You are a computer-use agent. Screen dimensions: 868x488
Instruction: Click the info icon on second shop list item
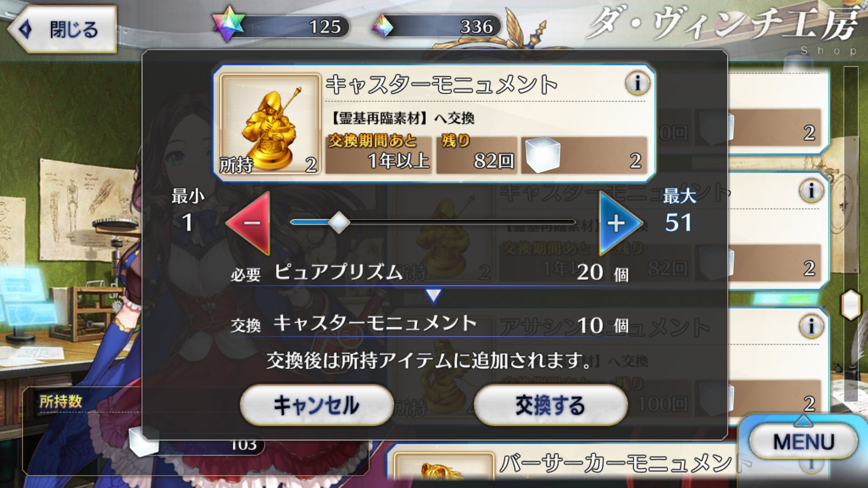[x=811, y=191]
